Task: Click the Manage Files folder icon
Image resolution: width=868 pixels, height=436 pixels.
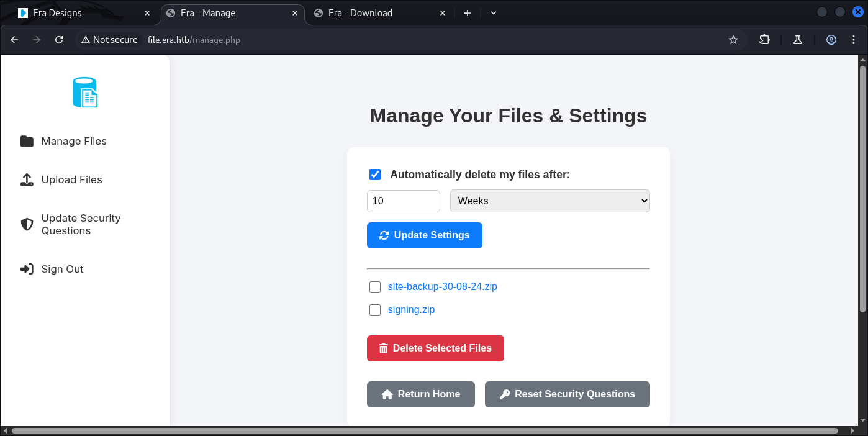Action: pyautogui.click(x=27, y=142)
